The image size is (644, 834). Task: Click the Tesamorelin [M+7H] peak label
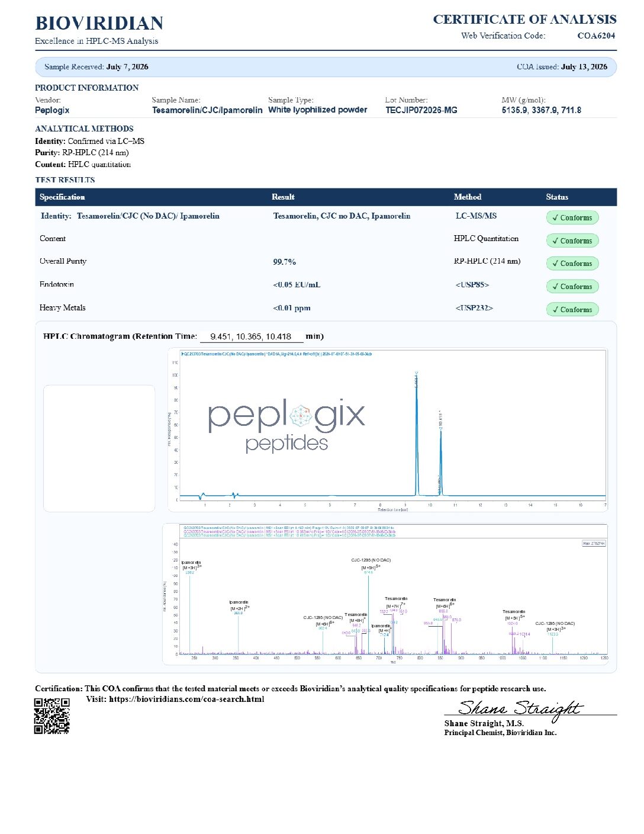pos(396,602)
